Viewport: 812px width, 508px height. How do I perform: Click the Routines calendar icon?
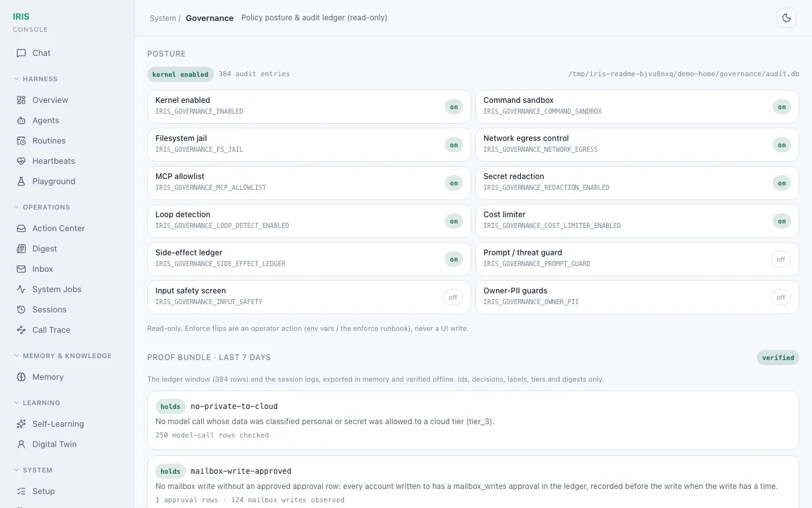click(x=21, y=141)
